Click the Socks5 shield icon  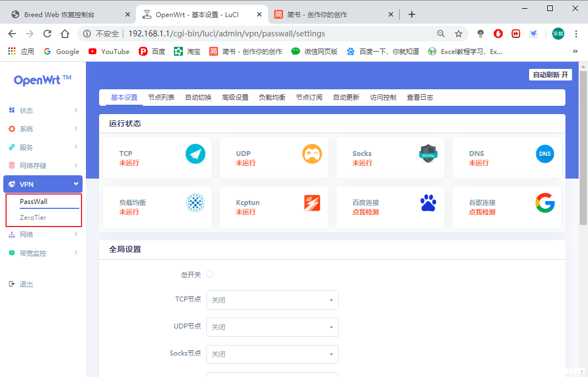coord(428,154)
